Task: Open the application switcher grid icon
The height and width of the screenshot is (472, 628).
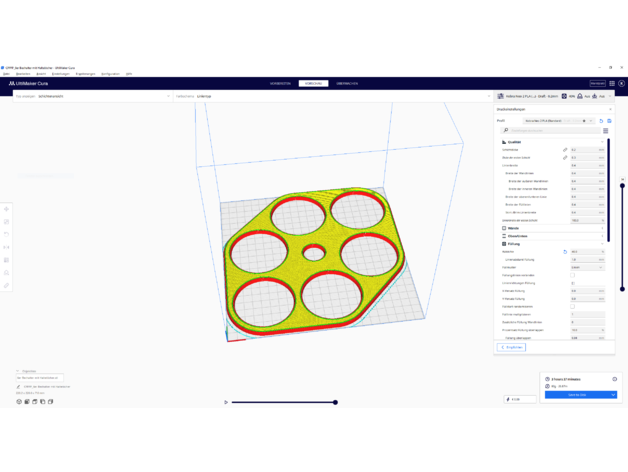Action: (x=612, y=84)
